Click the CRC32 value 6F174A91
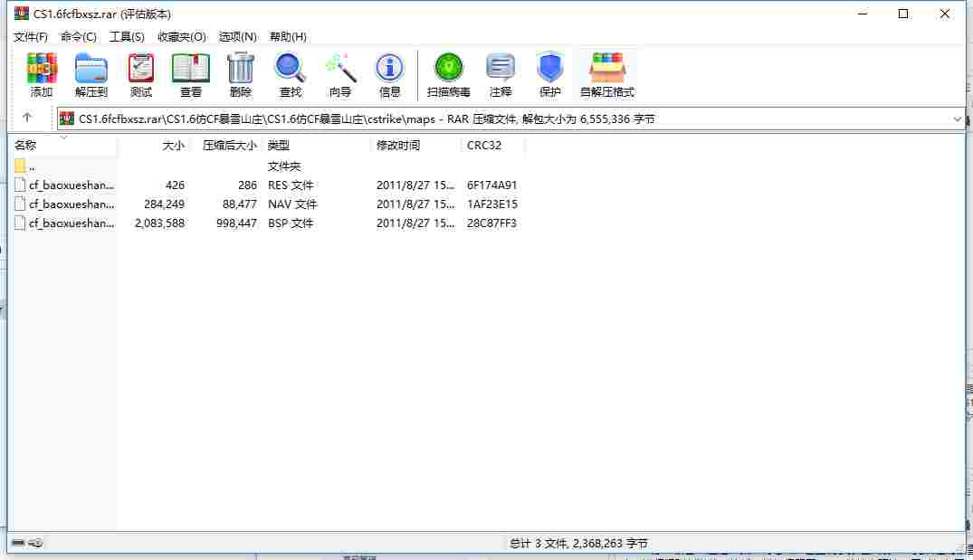The height and width of the screenshot is (560, 973). pos(491,185)
